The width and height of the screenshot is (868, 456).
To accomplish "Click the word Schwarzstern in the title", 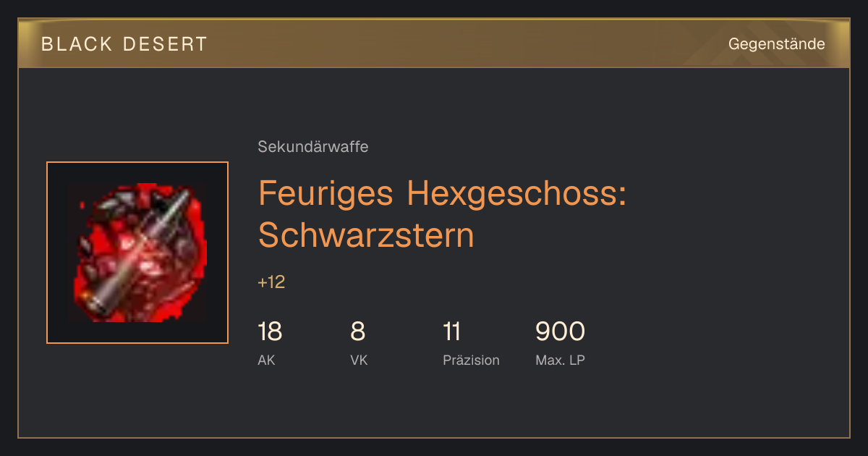I will coord(366,235).
